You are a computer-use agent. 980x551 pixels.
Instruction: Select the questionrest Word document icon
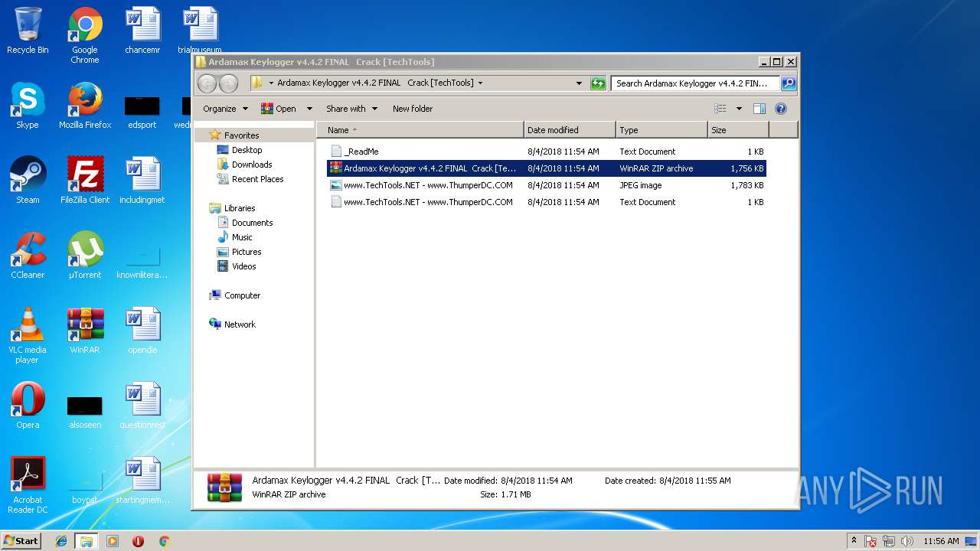(142, 406)
